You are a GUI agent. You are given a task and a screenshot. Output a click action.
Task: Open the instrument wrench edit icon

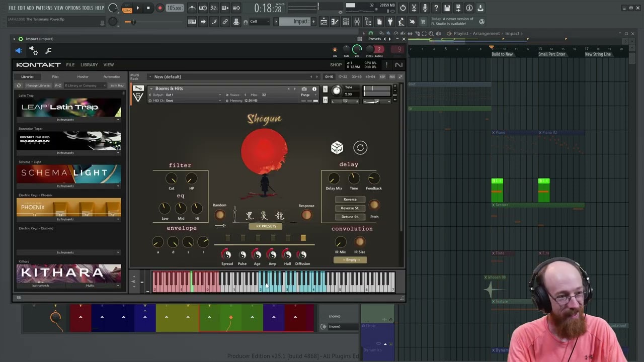(x=138, y=88)
